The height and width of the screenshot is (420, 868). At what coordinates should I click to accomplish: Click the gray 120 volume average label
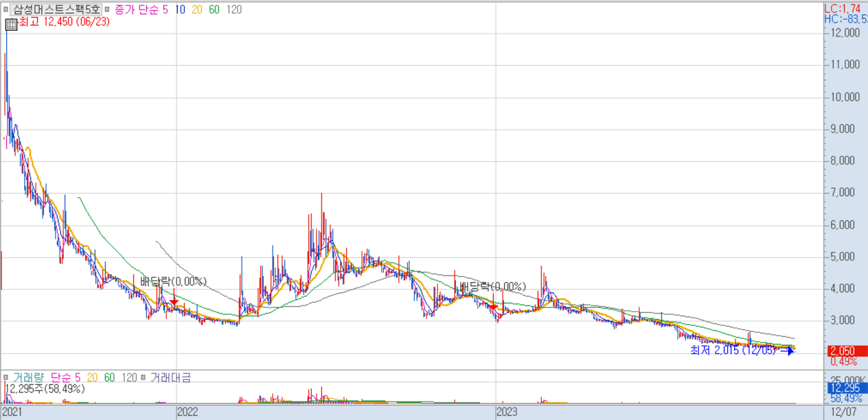click(129, 377)
